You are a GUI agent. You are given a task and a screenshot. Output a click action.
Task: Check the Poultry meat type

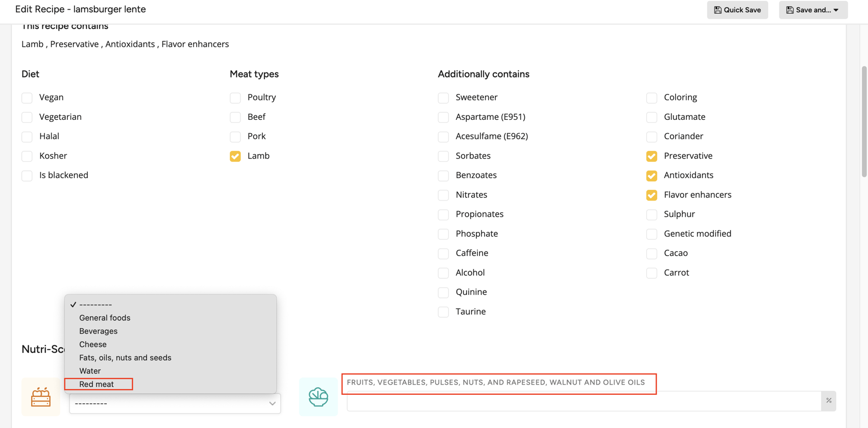click(235, 97)
